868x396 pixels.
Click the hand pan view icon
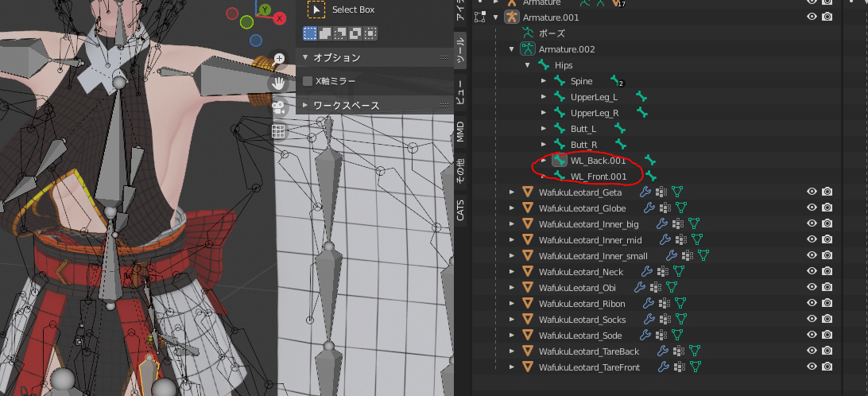pyautogui.click(x=278, y=83)
